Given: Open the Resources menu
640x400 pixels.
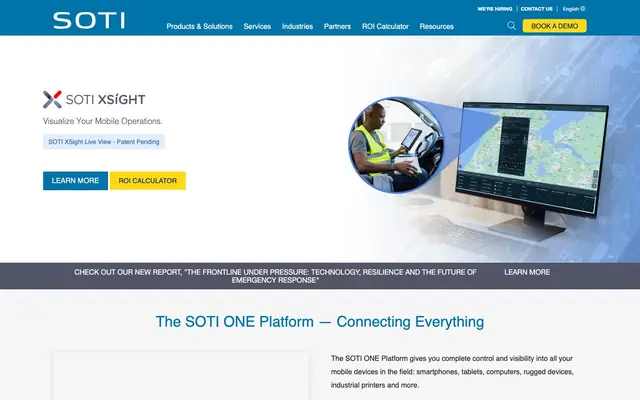Looking at the screenshot, I should [x=436, y=27].
